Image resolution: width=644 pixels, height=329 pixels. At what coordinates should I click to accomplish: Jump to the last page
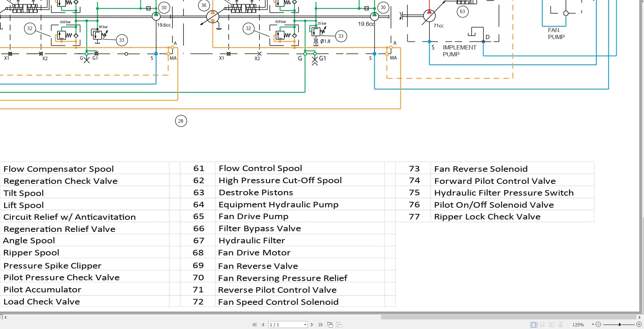point(321,325)
